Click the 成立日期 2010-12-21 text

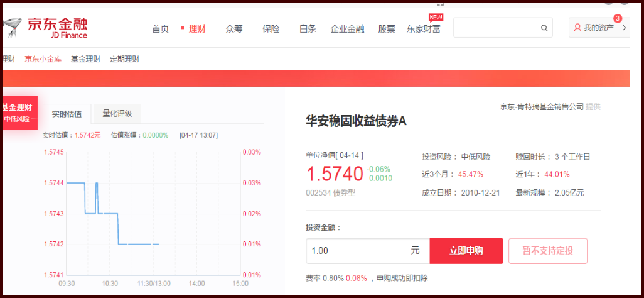pos(461,192)
